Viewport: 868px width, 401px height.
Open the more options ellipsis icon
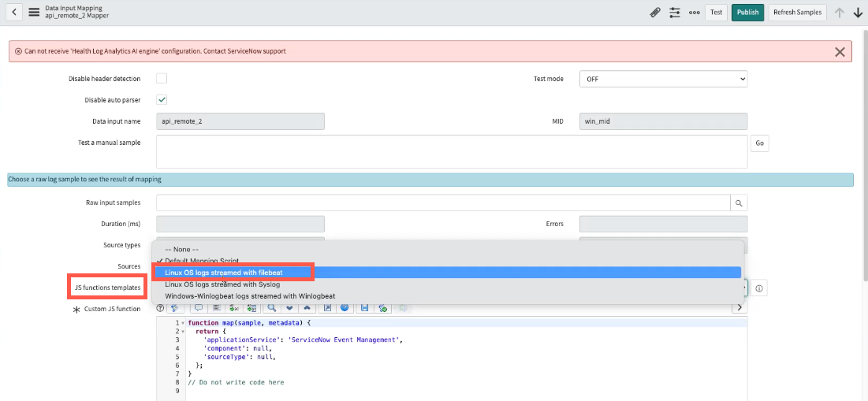click(694, 12)
